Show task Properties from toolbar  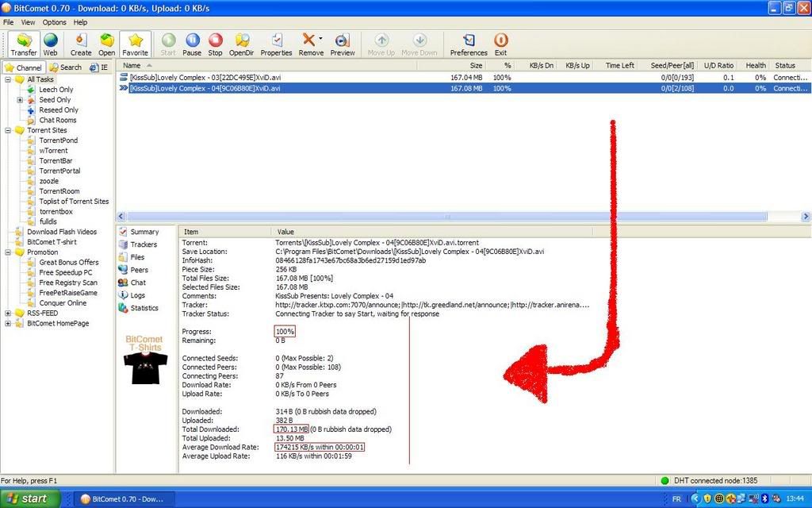coord(276,44)
